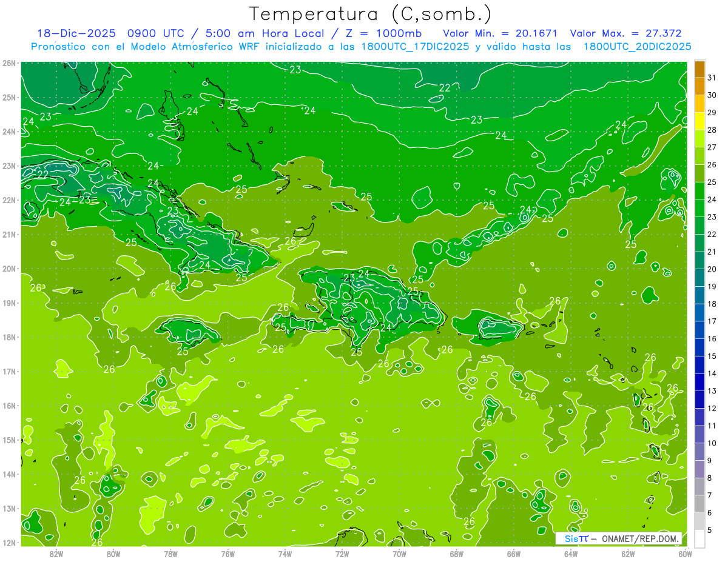Screen dimensions: 728x562
Task: Click the '21N' latitude axis label
Action: click(x=9, y=234)
